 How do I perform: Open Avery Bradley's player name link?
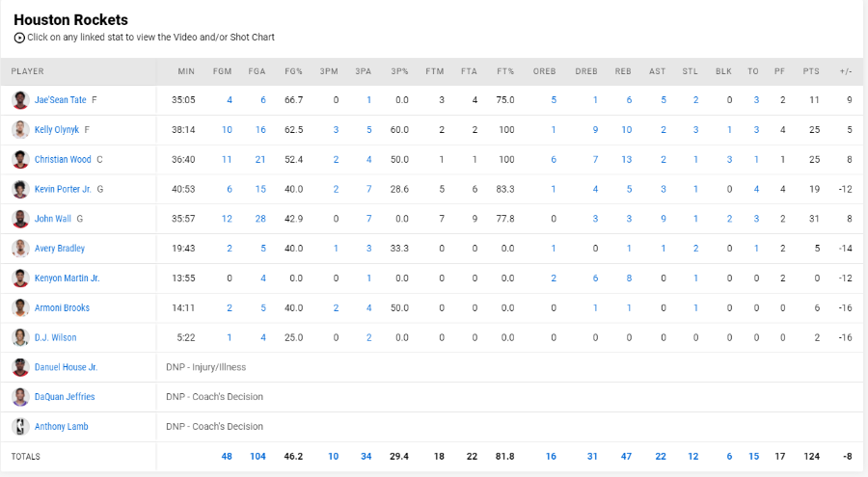[60, 249]
